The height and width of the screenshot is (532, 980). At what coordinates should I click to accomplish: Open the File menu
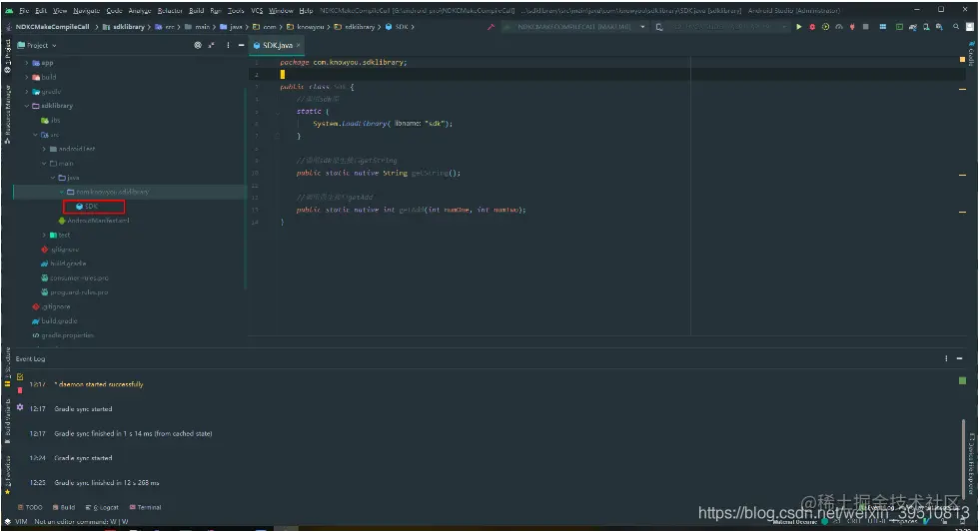pyautogui.click(x=24, y=11)
